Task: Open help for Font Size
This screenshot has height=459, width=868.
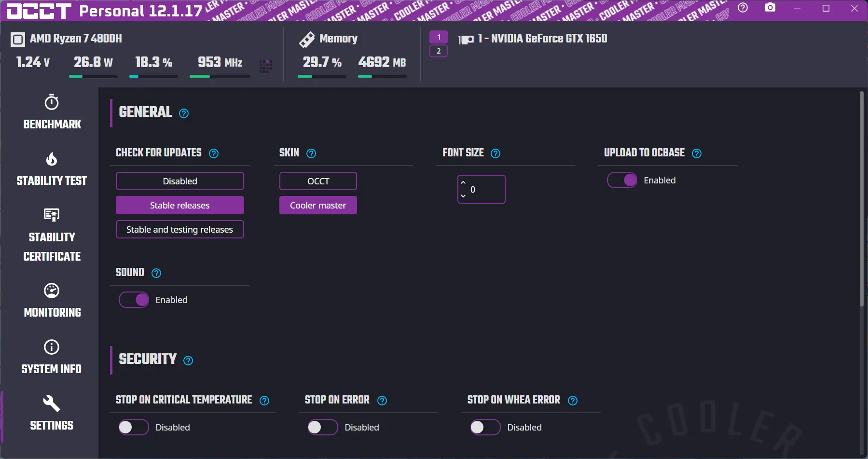Action: [x=496, y=153]
